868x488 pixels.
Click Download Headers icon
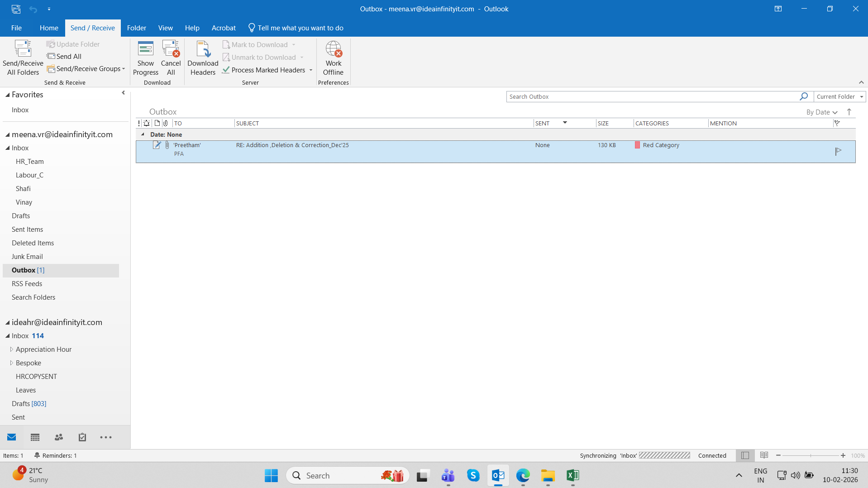[x=203, y=49]
